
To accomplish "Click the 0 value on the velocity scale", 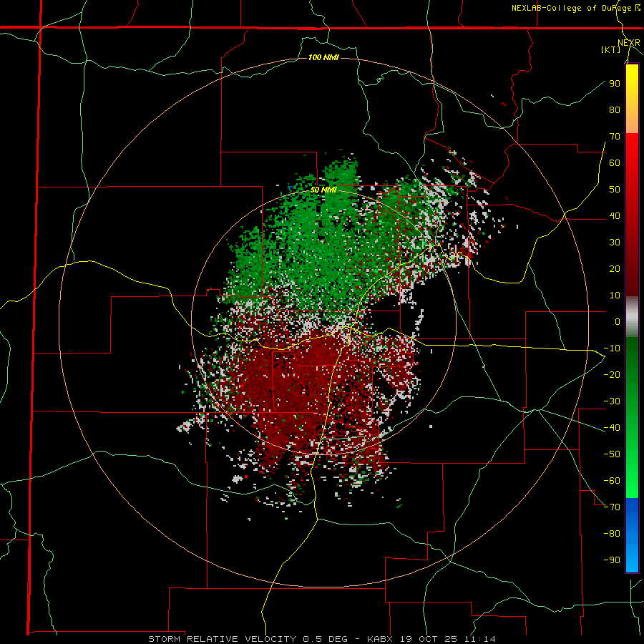I will [x=618, y=321].
